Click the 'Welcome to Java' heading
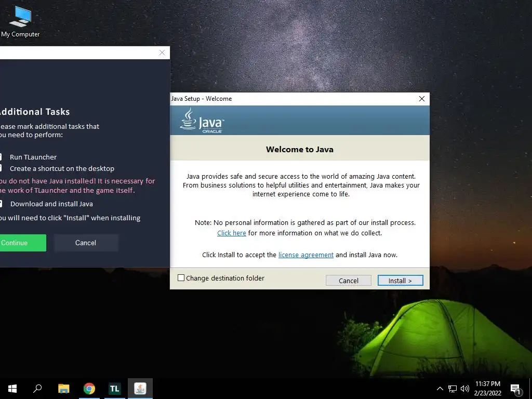532x399 pixels. point(300,149)
